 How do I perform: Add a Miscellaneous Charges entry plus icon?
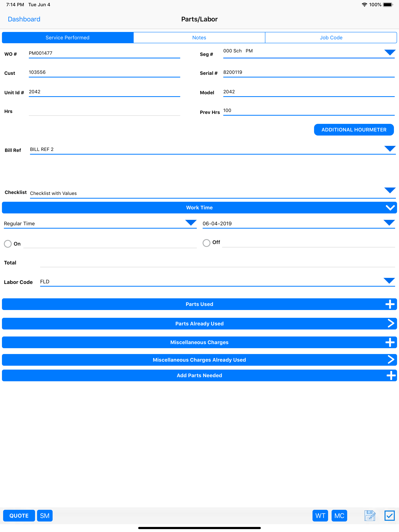390,342
